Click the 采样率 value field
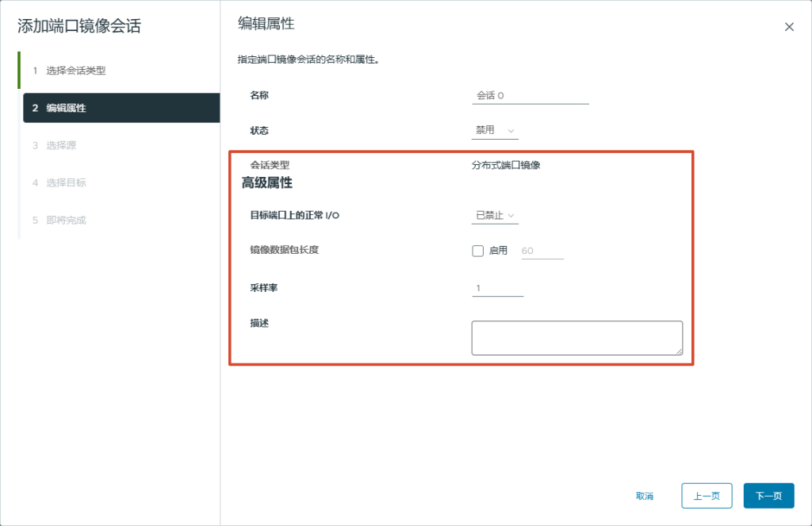 coord(496,289)
